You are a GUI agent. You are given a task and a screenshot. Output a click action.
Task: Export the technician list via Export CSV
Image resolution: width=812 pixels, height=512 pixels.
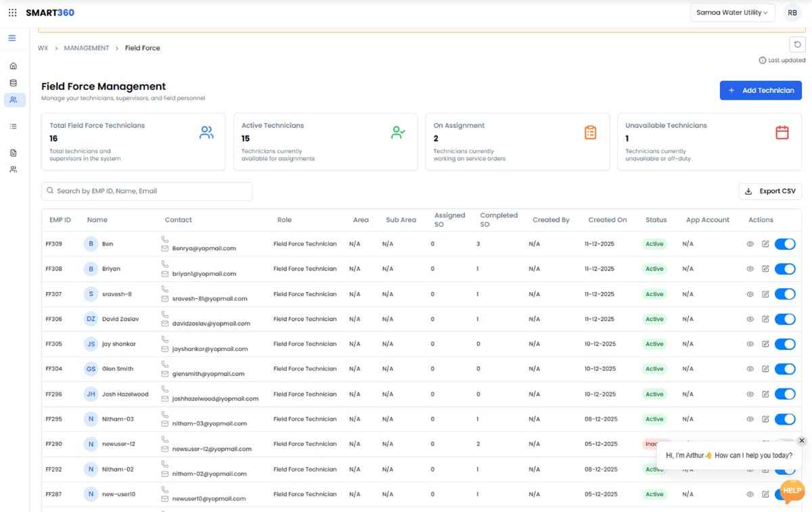coord(769,191)
